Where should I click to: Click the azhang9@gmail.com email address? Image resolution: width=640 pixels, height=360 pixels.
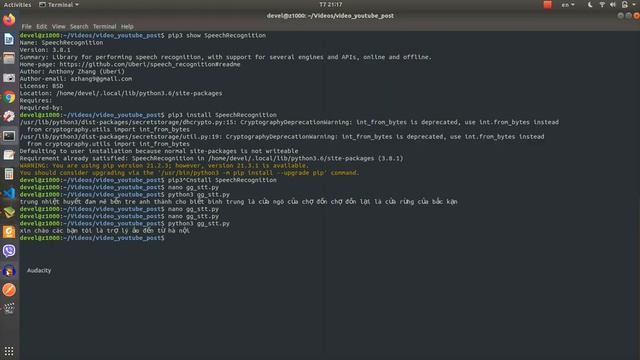[101, 79]
